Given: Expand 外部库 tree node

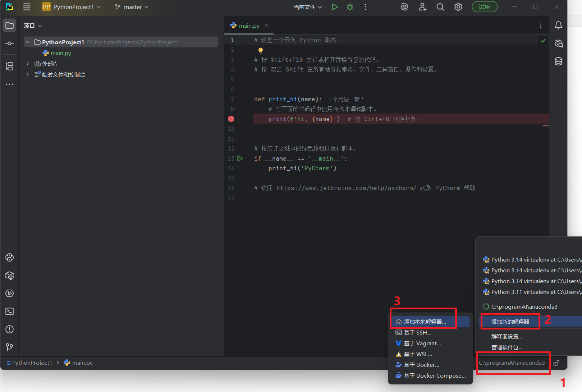Looking at the screenshot, I should [x=28, y=64].
